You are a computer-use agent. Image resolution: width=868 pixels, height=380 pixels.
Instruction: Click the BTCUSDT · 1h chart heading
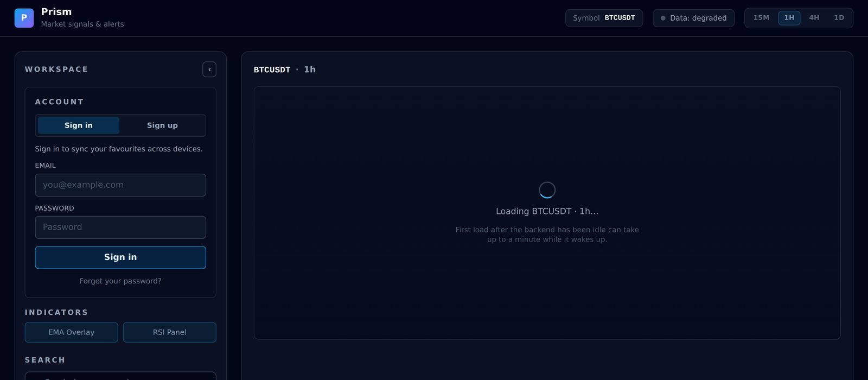tap(285, 69)
